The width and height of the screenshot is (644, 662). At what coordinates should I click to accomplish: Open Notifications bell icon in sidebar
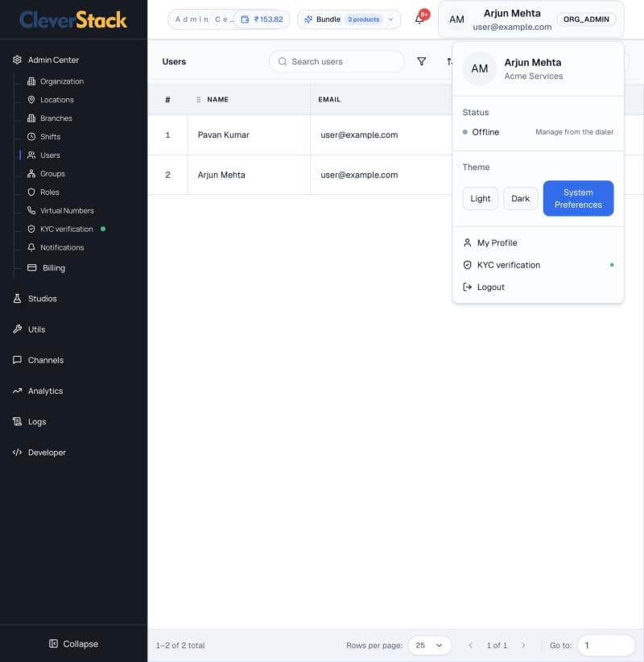coord(31,247)
